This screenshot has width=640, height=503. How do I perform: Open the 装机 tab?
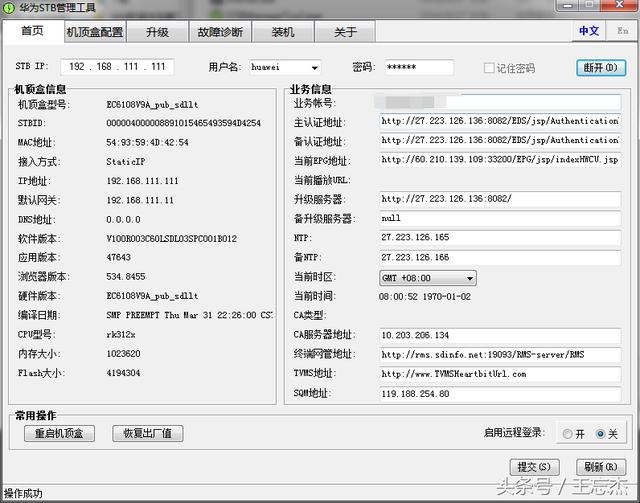283,32
